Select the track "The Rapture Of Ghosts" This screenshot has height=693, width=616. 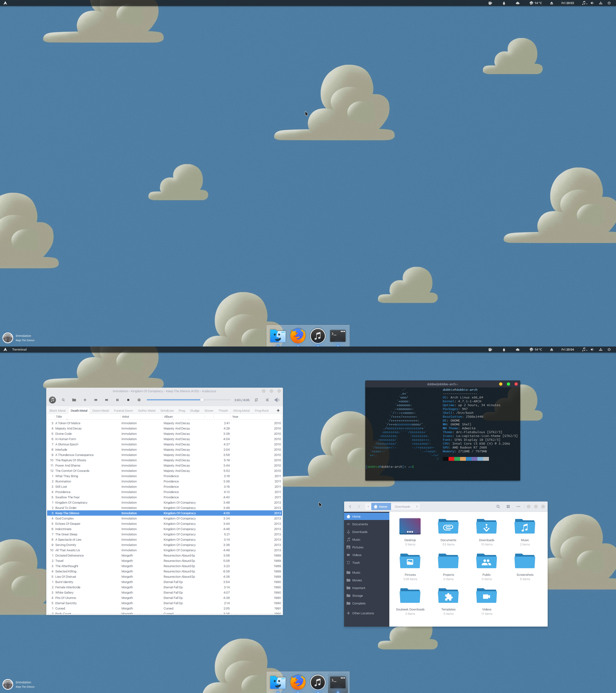[x=164, y=460]
